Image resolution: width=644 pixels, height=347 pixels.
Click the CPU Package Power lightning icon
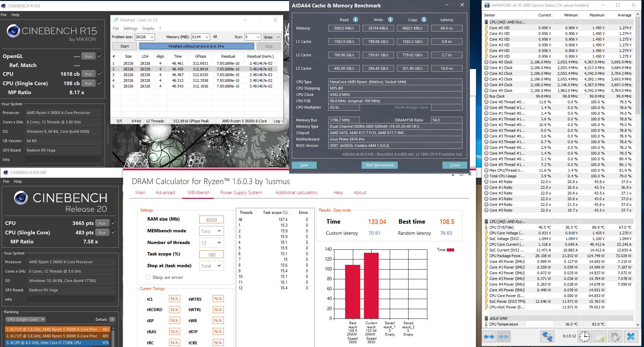click(486, 256)
